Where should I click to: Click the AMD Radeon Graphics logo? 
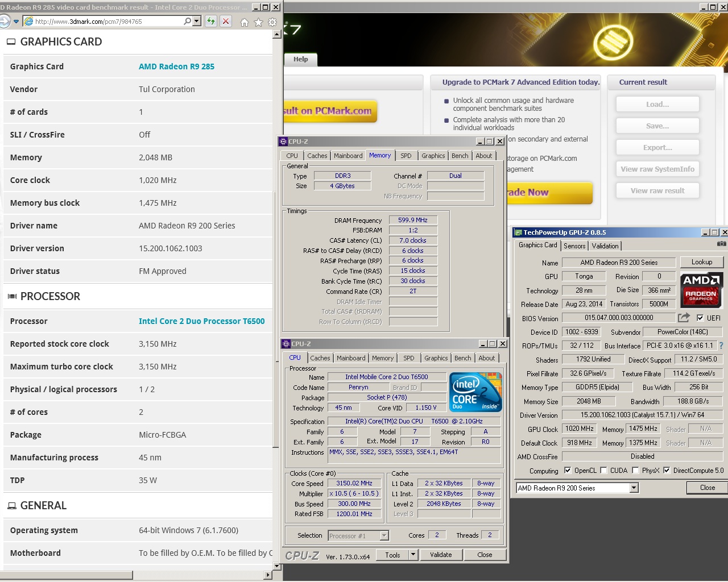tap(702, 289)
